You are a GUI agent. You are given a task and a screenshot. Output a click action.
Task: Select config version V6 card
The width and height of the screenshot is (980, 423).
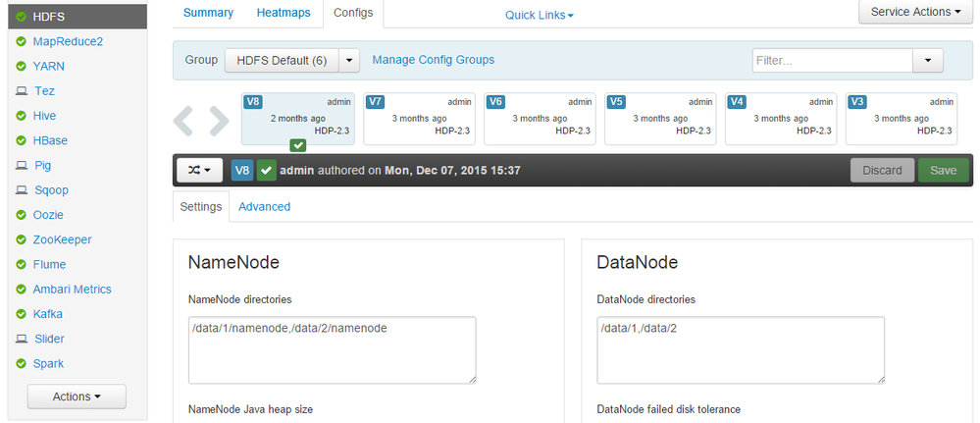(540, 119)
